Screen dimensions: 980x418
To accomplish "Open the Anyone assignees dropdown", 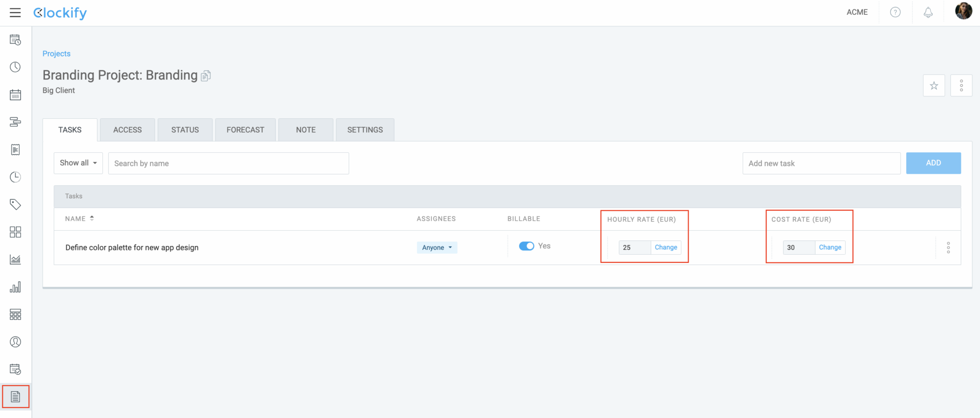I will [436, 248].
